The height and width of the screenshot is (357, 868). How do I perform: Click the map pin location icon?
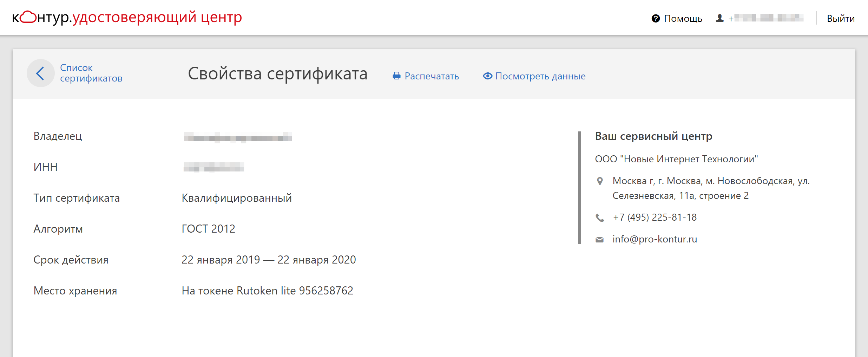click(600, 181)
